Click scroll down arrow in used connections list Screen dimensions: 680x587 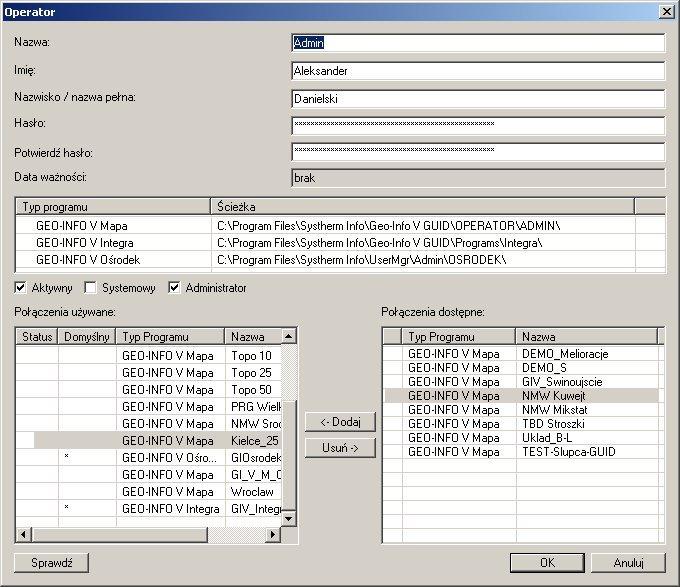288,519
